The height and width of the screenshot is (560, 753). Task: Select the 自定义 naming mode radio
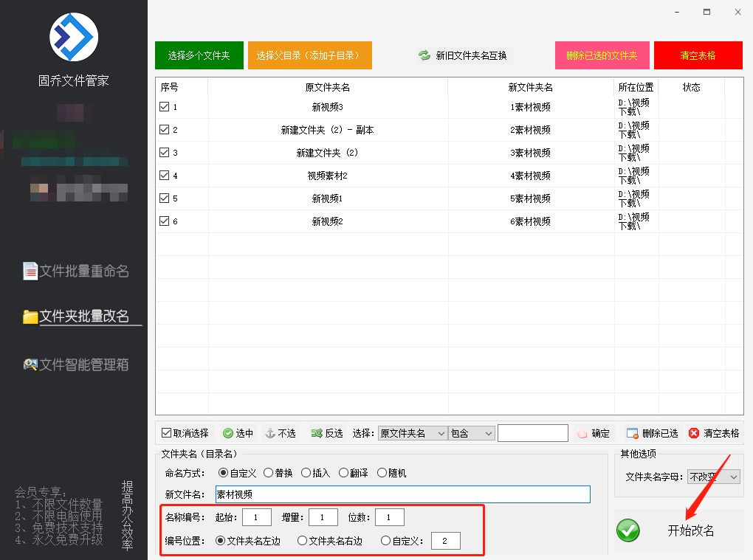click(x=223, y=473)
